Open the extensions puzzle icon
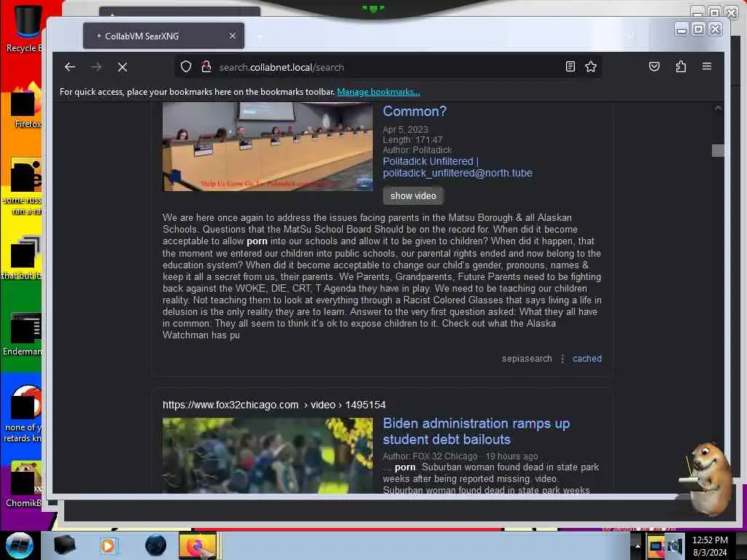This screenshot has height=560, width=747. (x=681, y=66)
